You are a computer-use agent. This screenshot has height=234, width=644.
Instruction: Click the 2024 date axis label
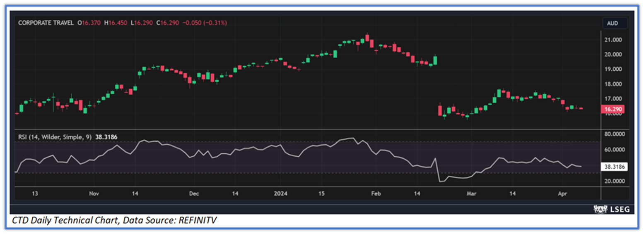click(x=280, y=193)
